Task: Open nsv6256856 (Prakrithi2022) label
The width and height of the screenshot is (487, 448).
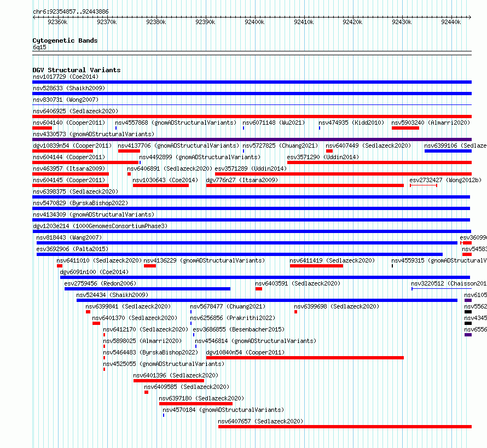Action: point(233,318)
